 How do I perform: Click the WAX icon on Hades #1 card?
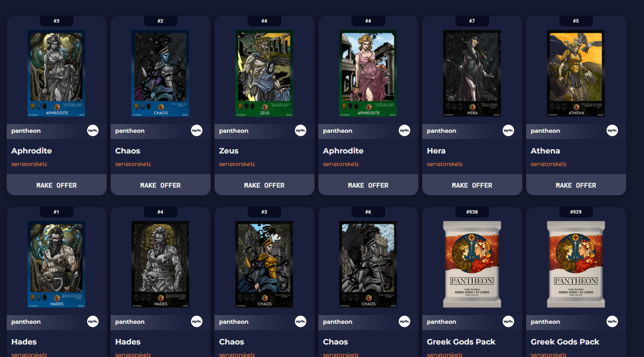tap(93, 321)
